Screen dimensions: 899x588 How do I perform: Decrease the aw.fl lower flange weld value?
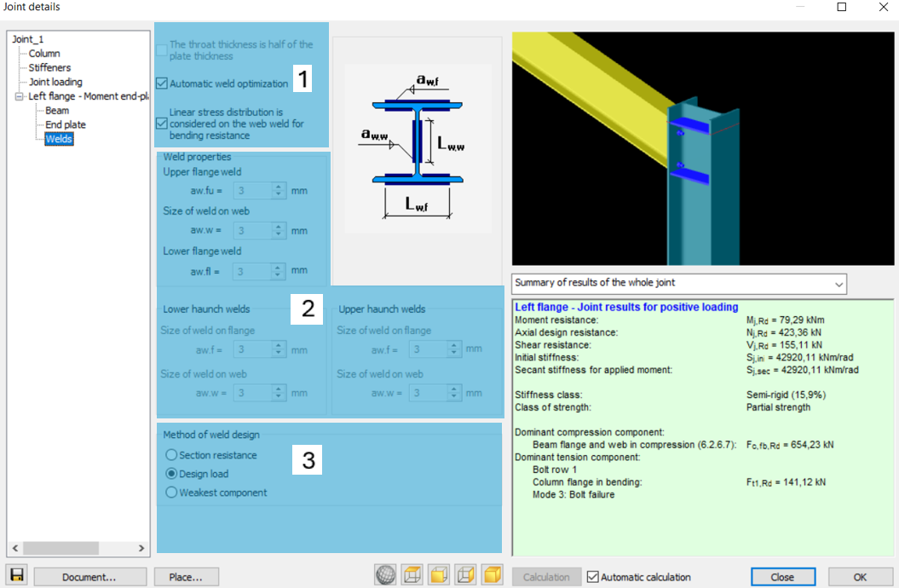coord(278,275)
